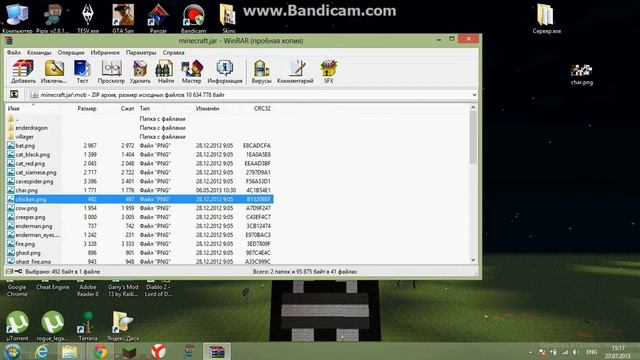
Task: Click the file list scroll down arrow
Action: [x=473, y=260]
